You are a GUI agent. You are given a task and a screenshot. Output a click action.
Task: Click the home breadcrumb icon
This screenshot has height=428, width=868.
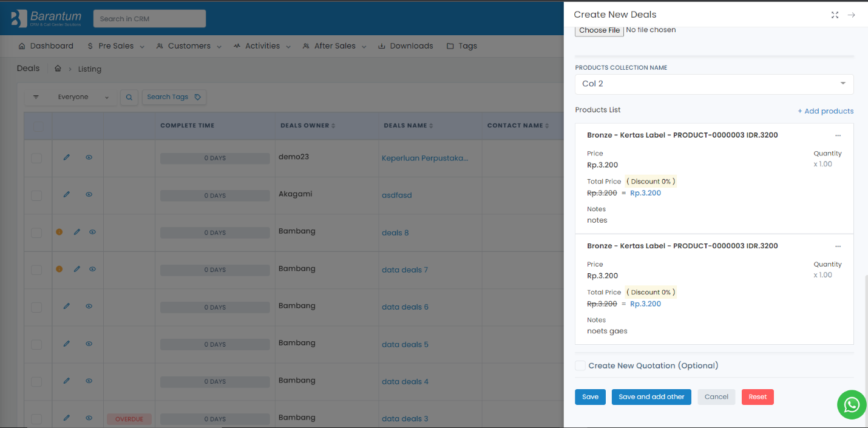click(x=58, y=69)
